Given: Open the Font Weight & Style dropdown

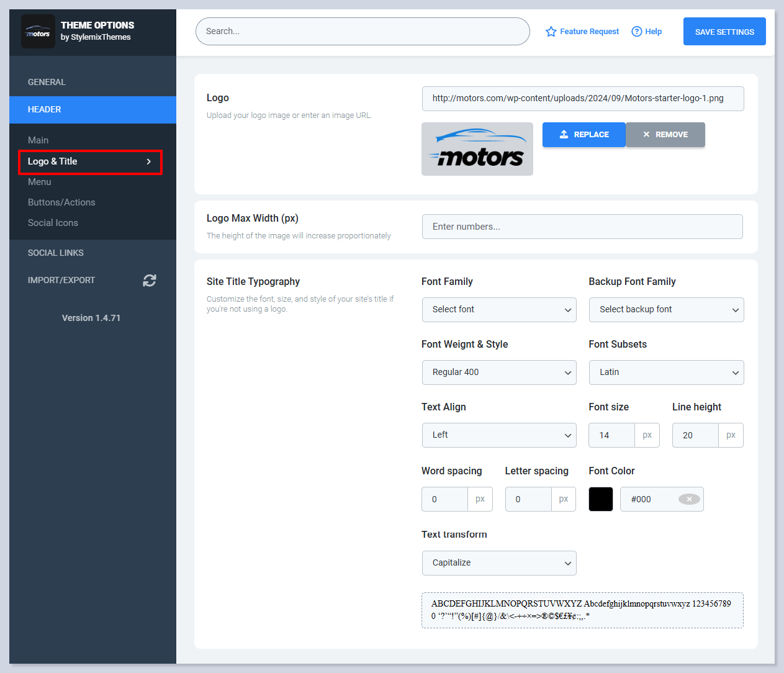Looking at the screenshot, I should click(x=499, y=373).
